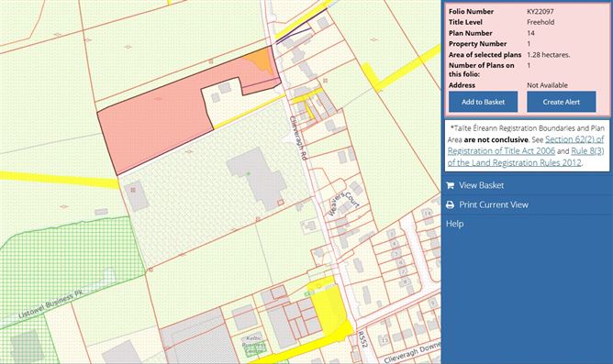Image resolution: width=613 pixels, height=364 pixels.
Task: Click the Keltic Business Centre label
Action: point(253,345)
